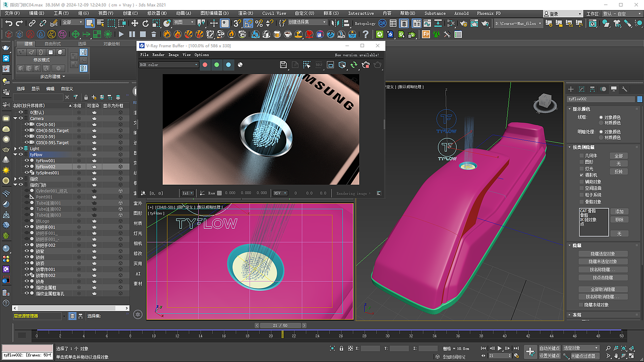Click the Redo arrow in main toolbar
This screenshot has width=644, height=362.
tap(20, 23)
